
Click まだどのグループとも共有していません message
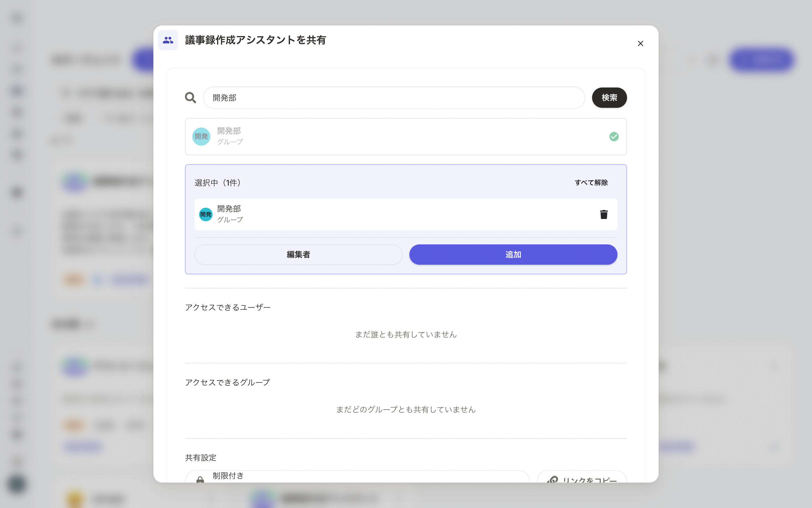tap(406, 409)
